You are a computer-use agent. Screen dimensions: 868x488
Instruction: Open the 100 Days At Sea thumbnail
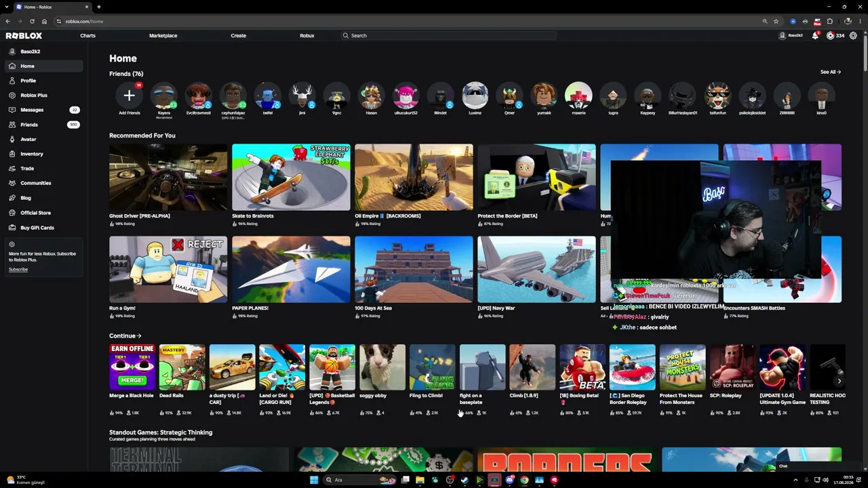(x=414, y=269)
